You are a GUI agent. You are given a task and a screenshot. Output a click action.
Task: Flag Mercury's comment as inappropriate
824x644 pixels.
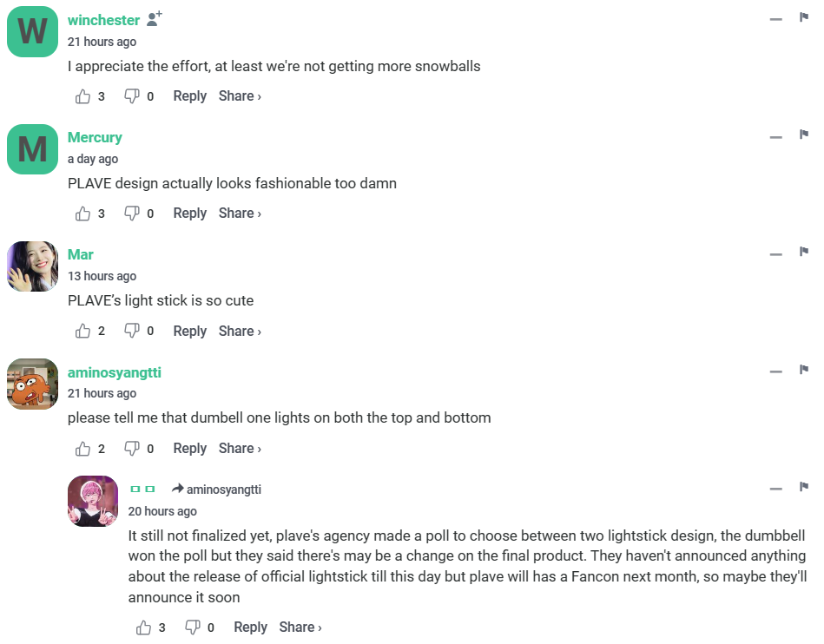click(804, 135)
